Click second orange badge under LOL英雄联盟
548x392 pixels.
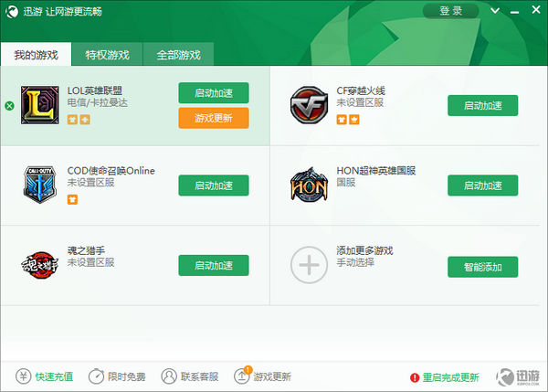[x=85, y=120]
